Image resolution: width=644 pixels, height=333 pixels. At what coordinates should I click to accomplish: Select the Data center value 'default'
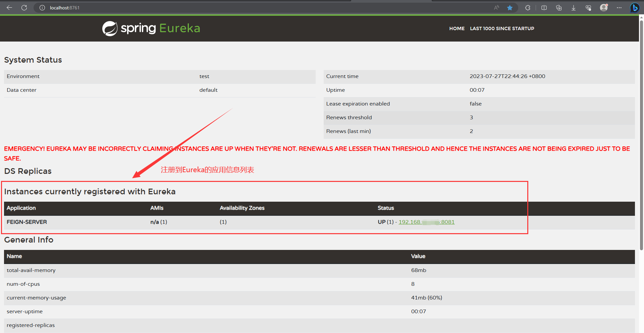pos(208,90)
